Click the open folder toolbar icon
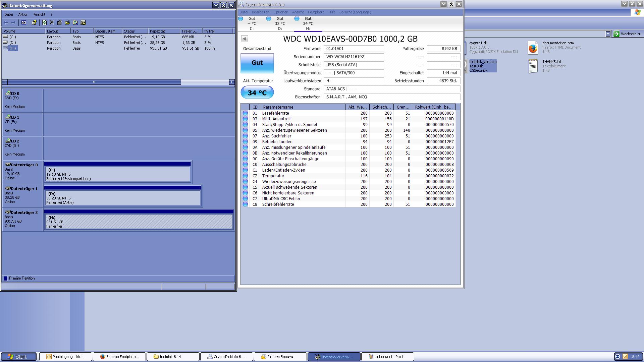644x362 pixels. tap(67, 22)
